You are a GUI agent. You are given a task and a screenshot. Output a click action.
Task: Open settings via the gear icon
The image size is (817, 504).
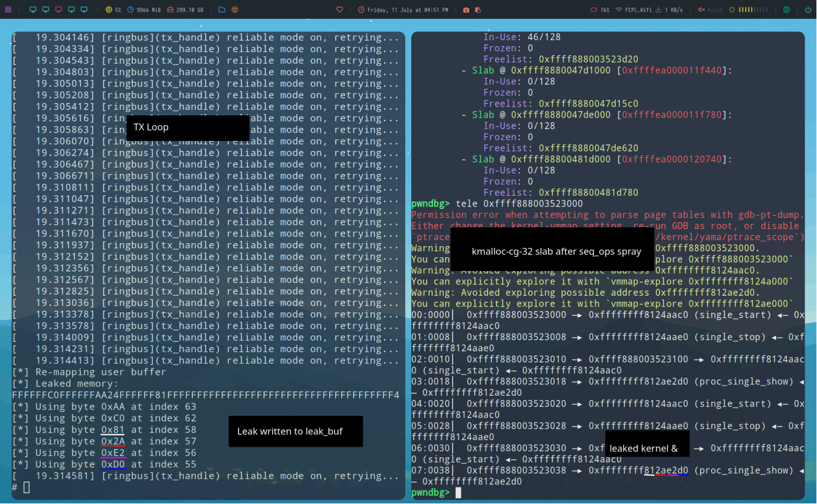786,10
